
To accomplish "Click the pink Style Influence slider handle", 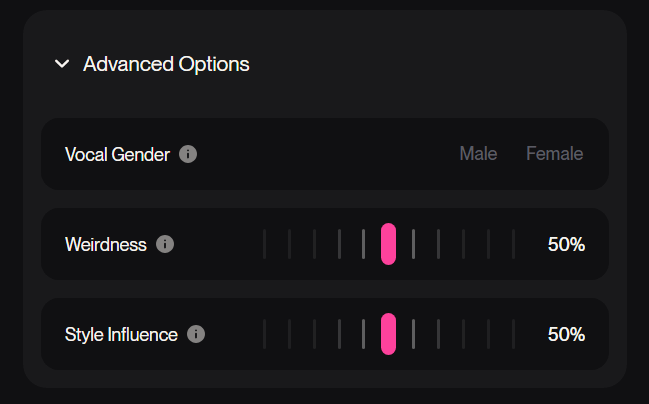I will pyautogui.click(x=389, y=334).
